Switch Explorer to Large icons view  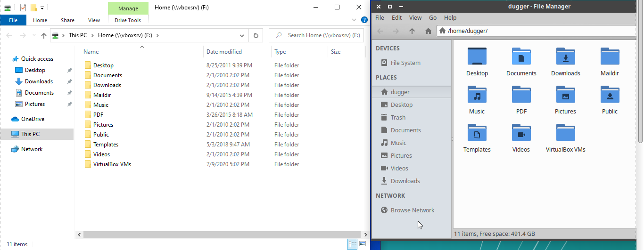363,244
